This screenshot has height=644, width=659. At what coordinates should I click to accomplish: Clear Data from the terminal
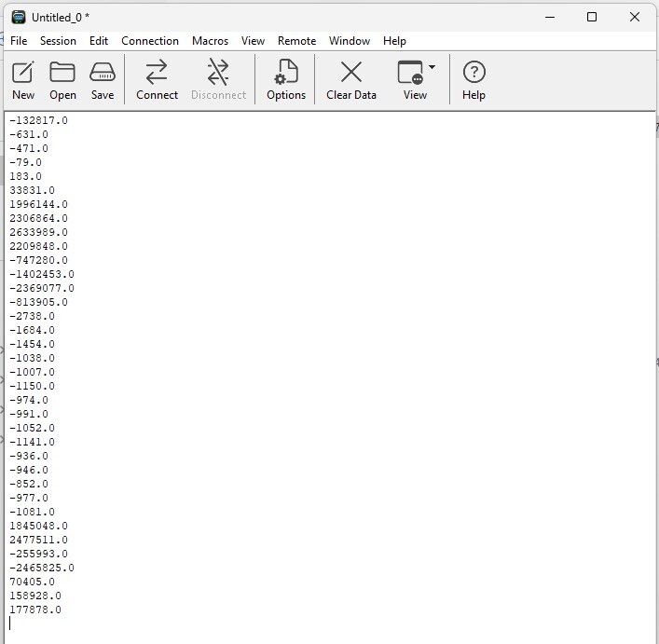pos(351,80)
